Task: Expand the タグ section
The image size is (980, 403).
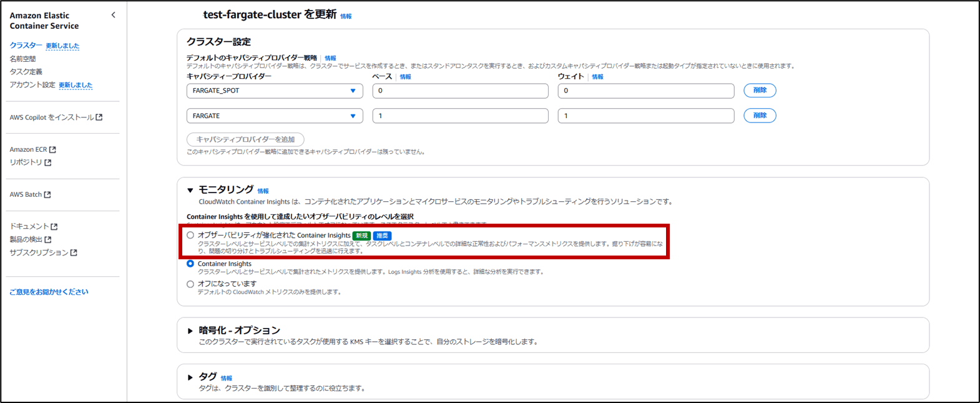Action: point(190,377)
